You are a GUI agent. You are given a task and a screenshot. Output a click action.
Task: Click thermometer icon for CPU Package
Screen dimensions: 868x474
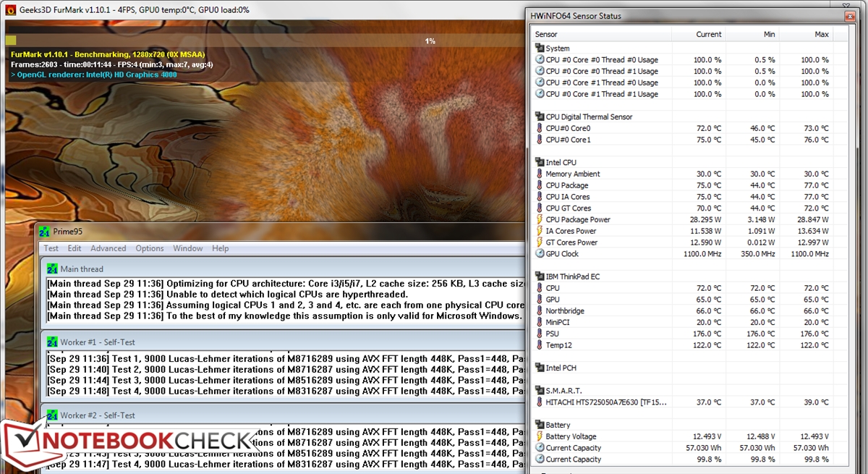click(540, 185)
